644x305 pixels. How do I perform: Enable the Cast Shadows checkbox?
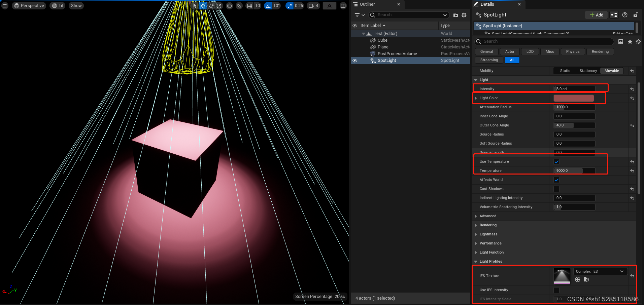(556, 189)
